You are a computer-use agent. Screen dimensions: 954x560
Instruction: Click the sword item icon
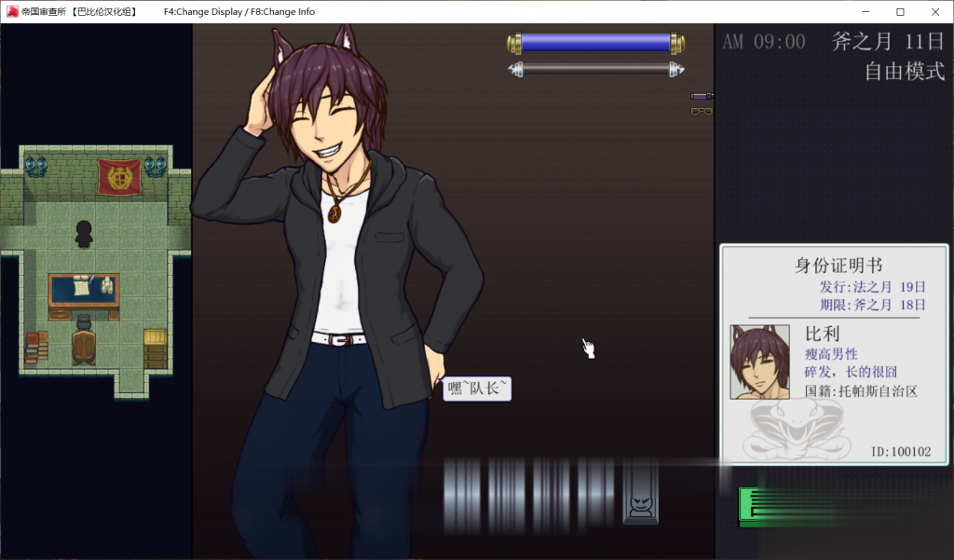click(702, 96)
